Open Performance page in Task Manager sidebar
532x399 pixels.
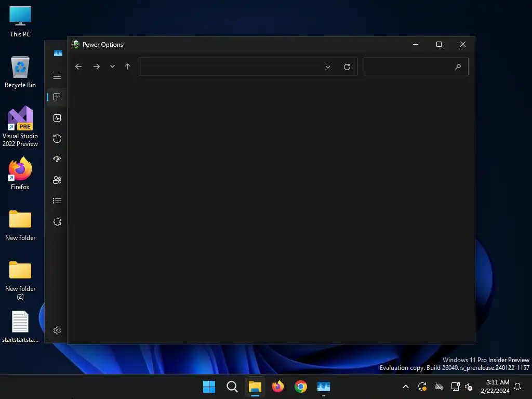pos(57,118)
